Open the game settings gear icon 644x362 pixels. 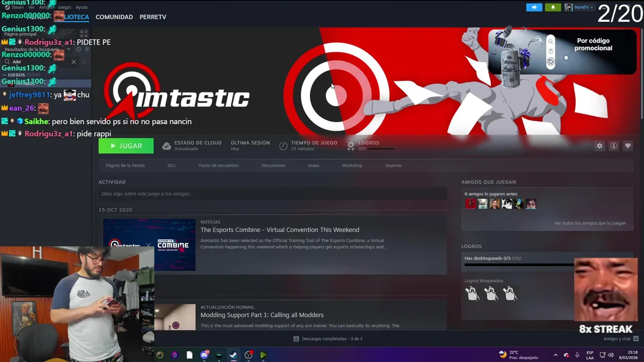(x=599, y=146)
